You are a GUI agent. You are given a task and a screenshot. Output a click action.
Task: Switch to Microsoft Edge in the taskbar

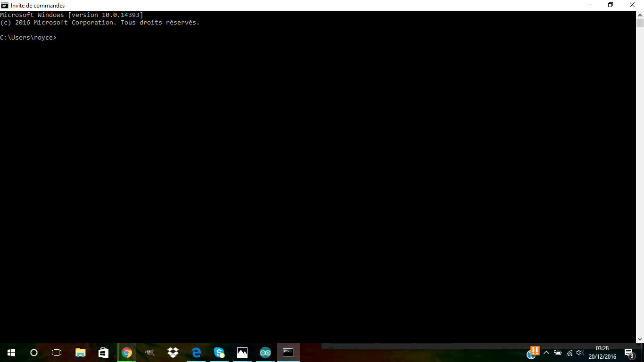pos(196,353)
